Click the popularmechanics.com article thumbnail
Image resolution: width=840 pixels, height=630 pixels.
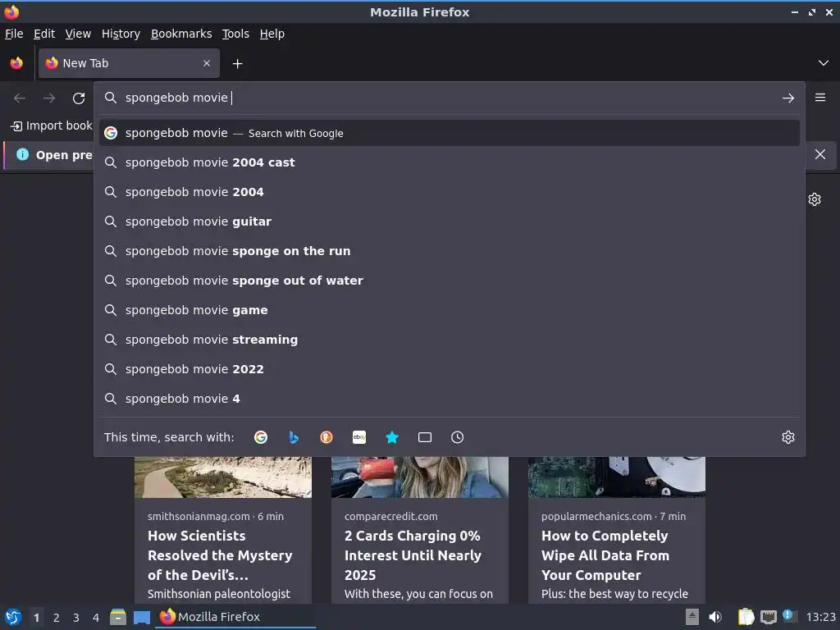pos(617,477)
